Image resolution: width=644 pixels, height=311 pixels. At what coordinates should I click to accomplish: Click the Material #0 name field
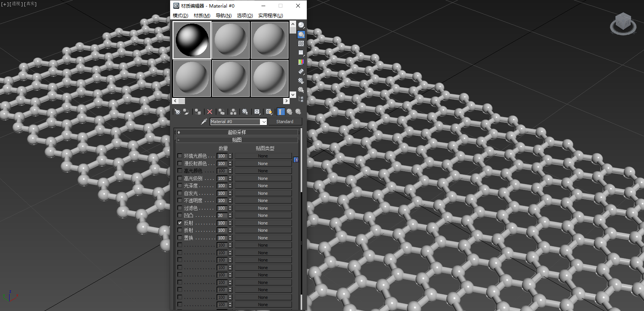click(235, 122)
